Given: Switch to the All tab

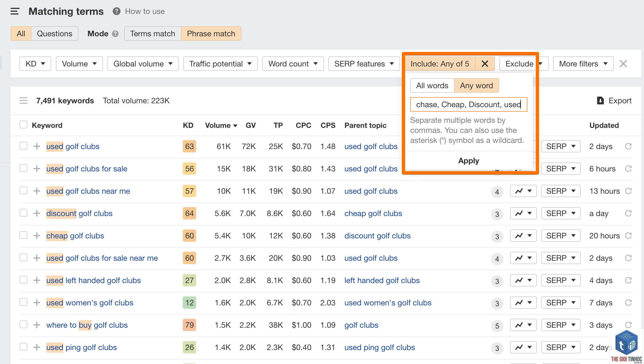Looking at the screenshot, I should [x=21, y=33].
